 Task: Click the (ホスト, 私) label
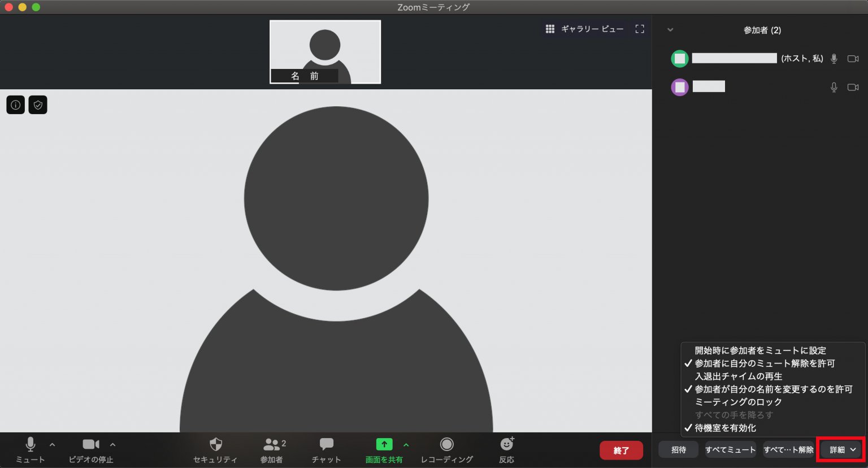[802, 58]
